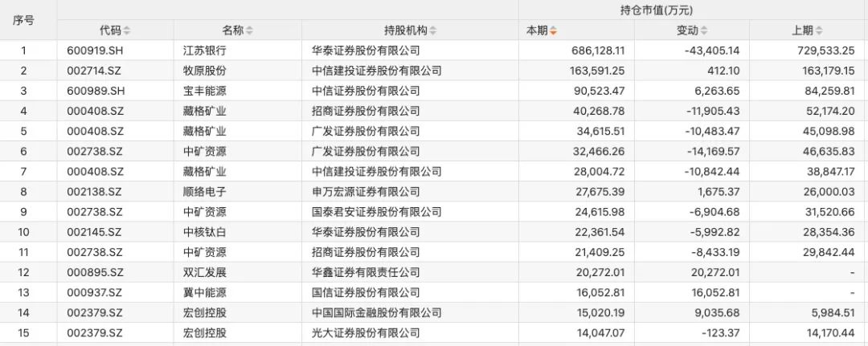Select 国信证券股份有限公司
The height and width of the screenshot is (346, 868).
366,292
